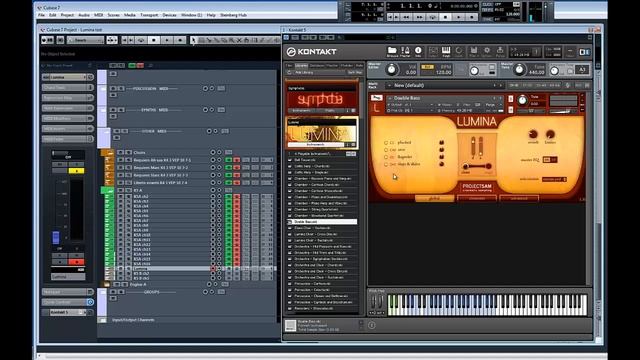Enable the fingerdev articulation radio button
Viewport: 640px width, 360px height.
tap(386, 157)
